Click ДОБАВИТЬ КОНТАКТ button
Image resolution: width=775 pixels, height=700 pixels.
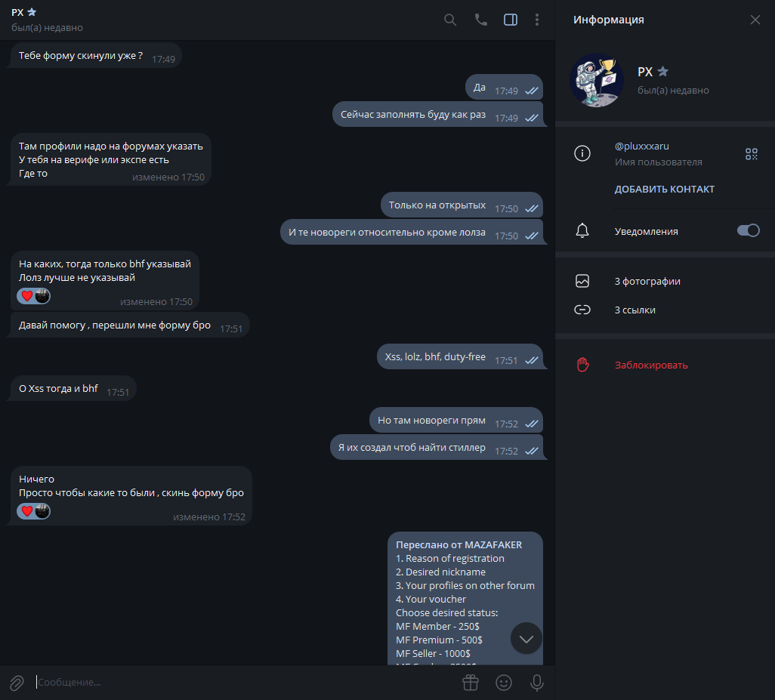(x=664, y=190)
